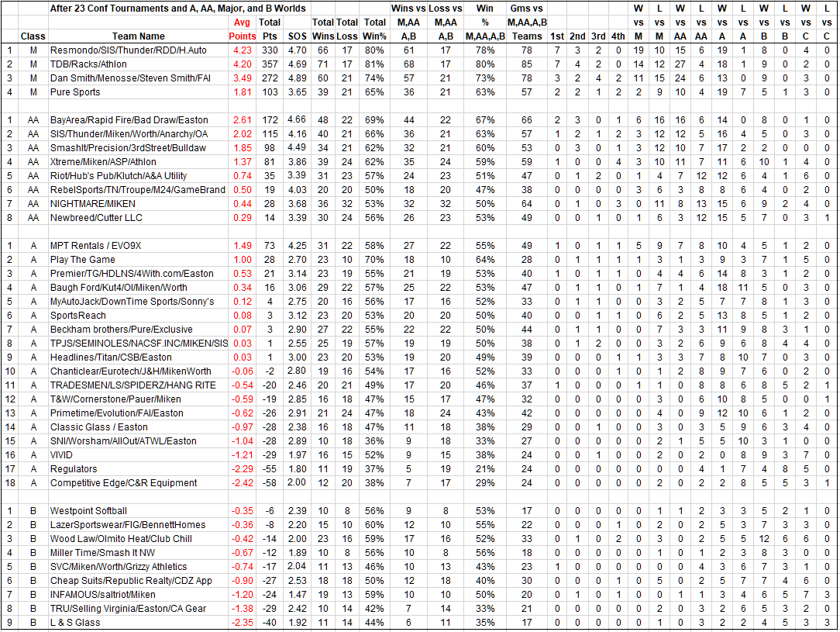Select the 'Win%' column header

pos(374,36)
